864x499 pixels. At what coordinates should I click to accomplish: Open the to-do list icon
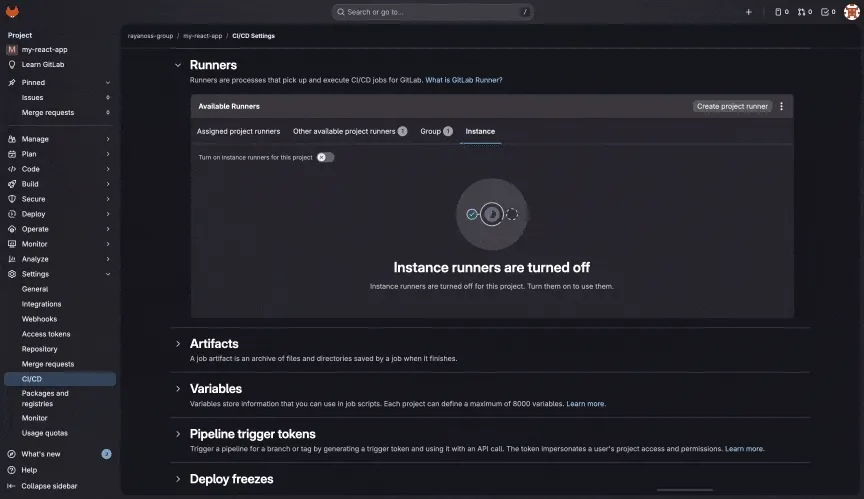827,12
